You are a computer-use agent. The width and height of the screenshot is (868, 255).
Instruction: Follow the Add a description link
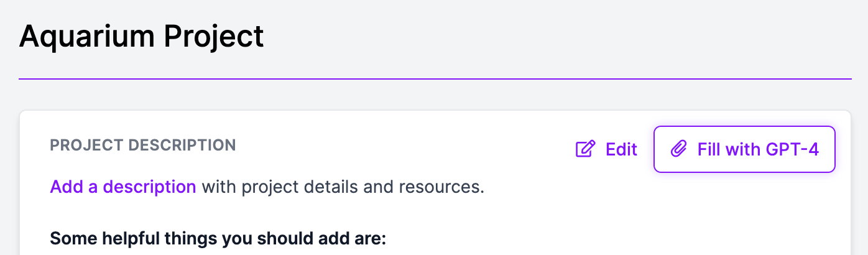pyautogui.click(x=123, y=187)
